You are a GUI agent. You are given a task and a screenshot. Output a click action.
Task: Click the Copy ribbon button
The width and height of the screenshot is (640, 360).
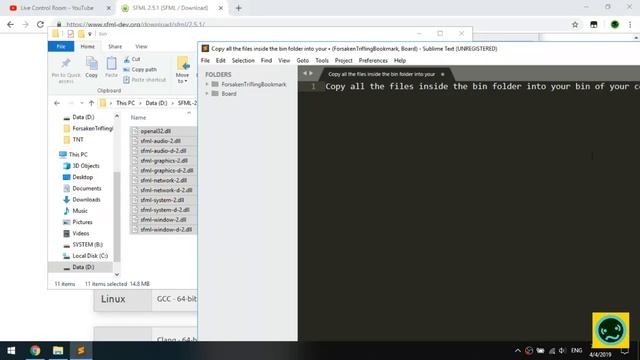[91, 67]
